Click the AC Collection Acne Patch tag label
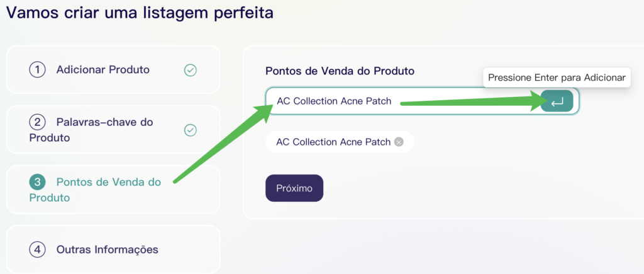644x274 pixels. pyautogui.click(x=333, y=142)
